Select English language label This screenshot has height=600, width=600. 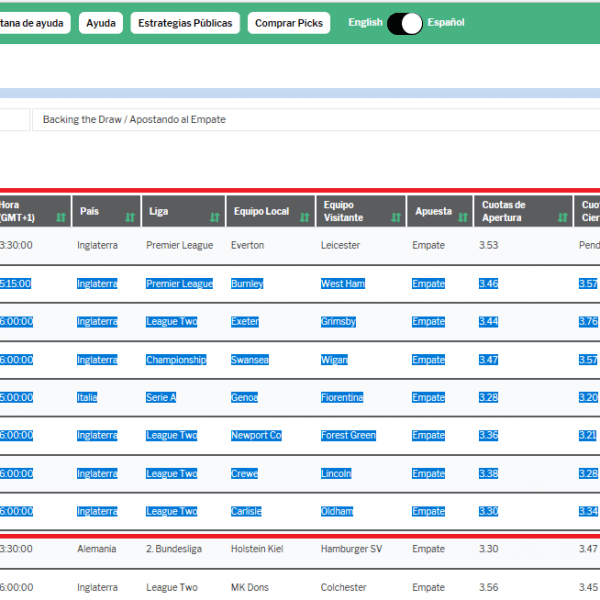pos(365,22)
